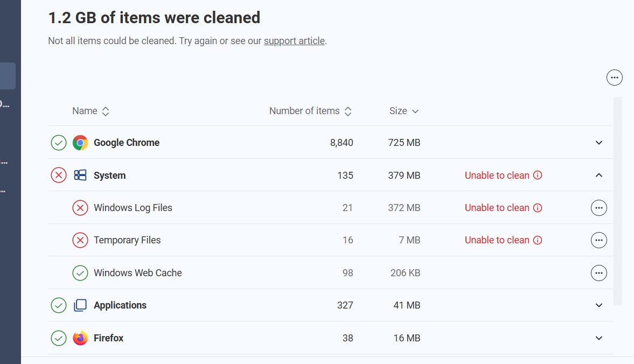Open more options for Windows Web Cache

click(x=598, y=273)
